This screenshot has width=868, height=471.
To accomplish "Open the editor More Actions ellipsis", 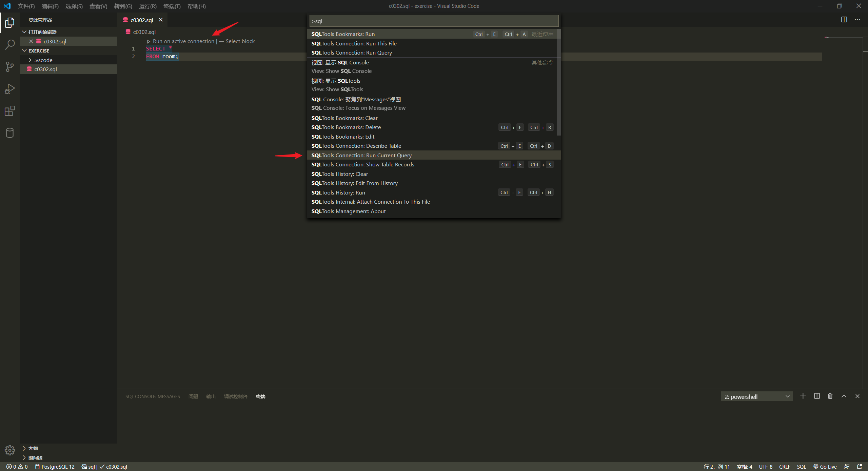I will click(x=857, y=20).
